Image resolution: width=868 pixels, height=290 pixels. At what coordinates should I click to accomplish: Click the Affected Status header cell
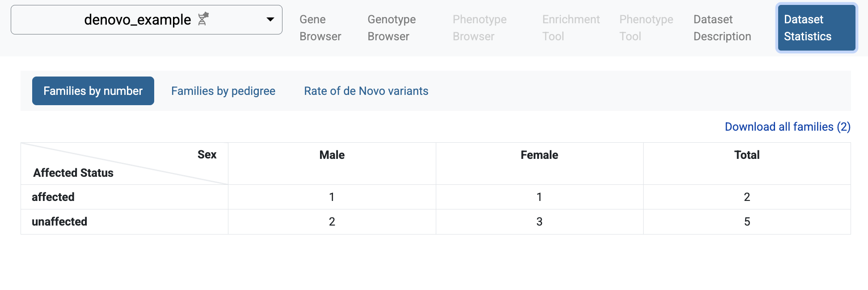point(72,173)
